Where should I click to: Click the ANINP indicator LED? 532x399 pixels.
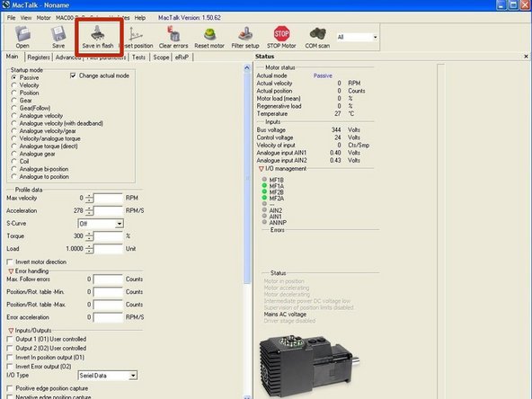(x=264, y=222)
